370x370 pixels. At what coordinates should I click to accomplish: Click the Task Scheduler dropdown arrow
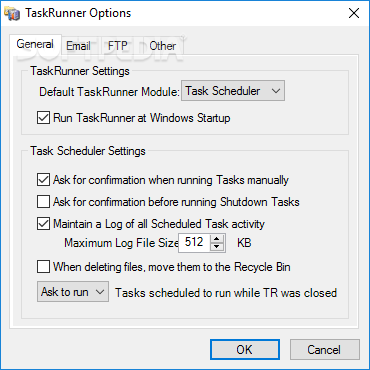click(x=276, y=91)
